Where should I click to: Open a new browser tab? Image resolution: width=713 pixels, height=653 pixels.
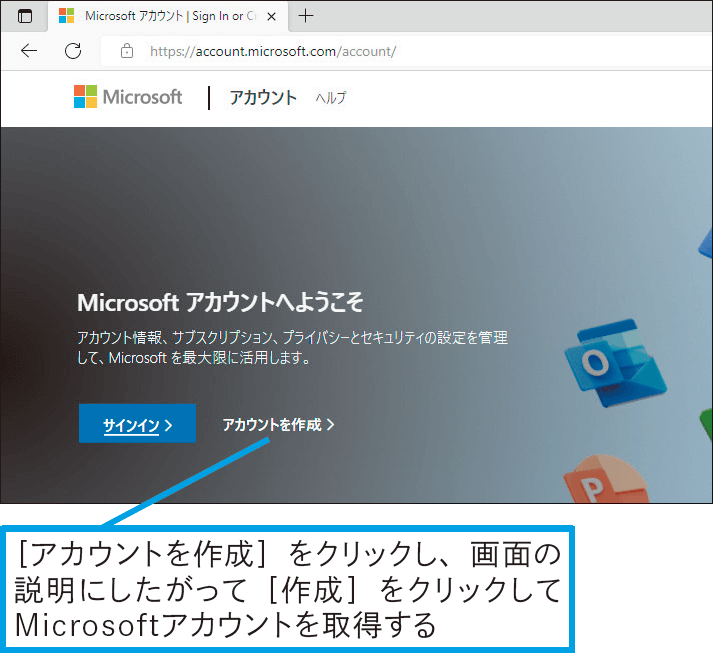click(306, 16)
